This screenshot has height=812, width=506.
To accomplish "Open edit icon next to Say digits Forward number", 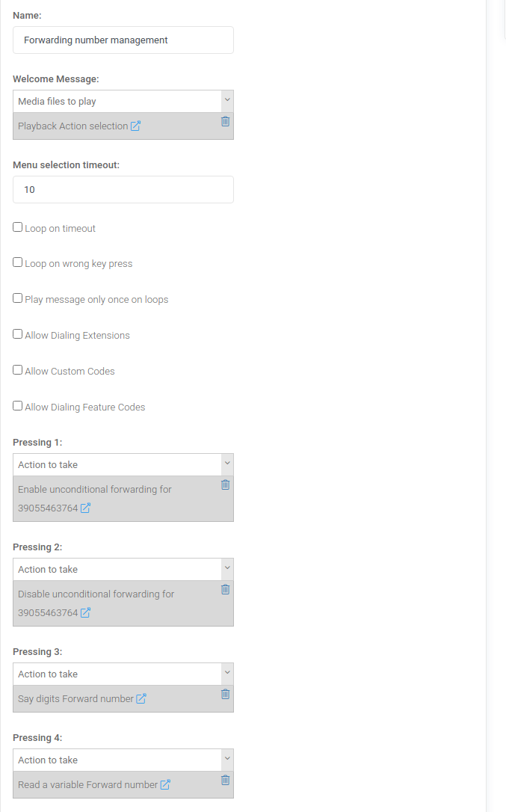I will (x=141, y=698).
